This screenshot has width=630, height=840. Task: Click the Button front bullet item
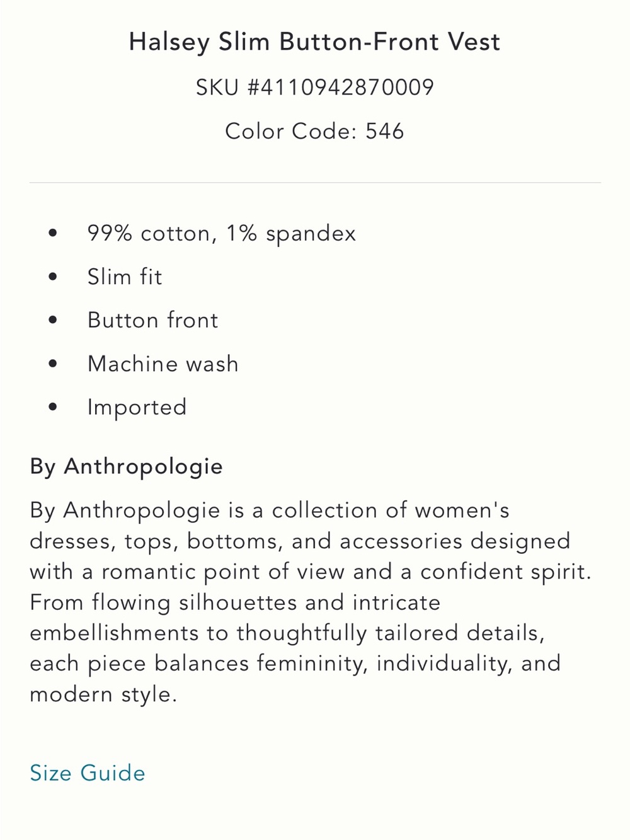click(x=152, y=320)
